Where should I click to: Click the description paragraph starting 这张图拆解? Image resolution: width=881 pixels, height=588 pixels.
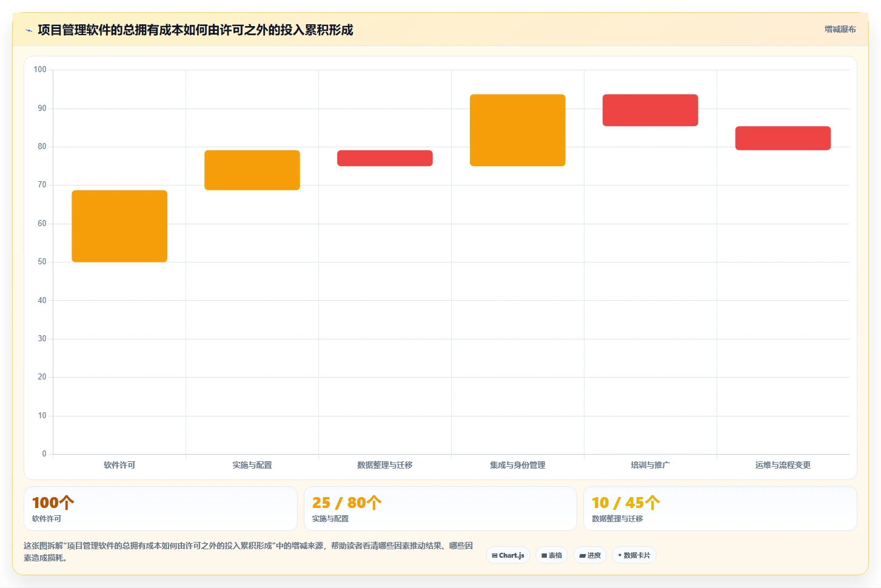[x=249, y=552]
